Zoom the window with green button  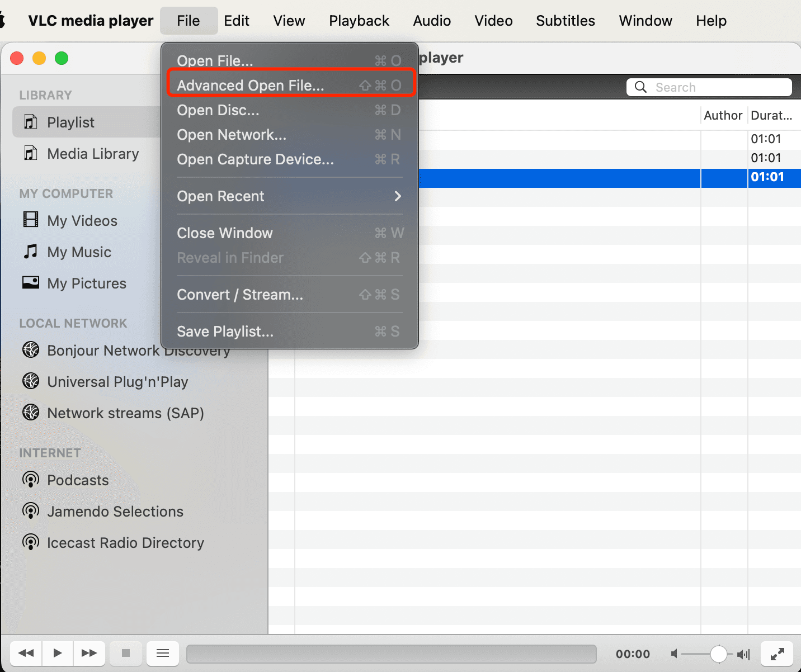tap(62, 58)
